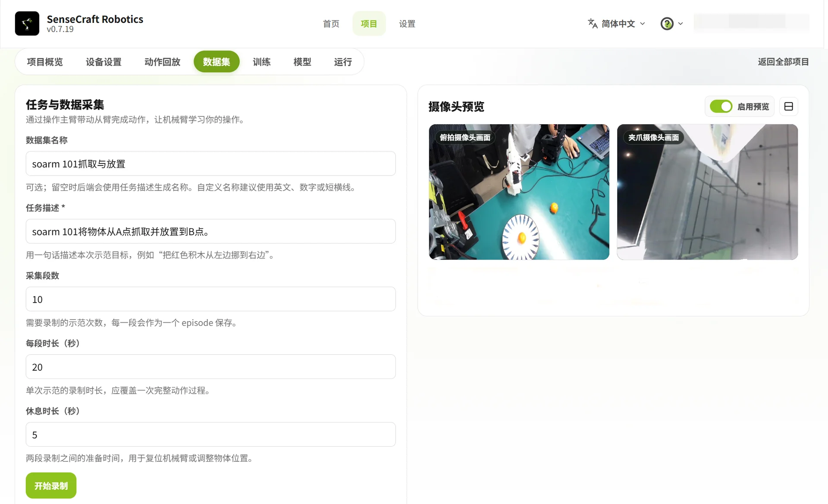828x504 pixels.
Task: Select the 项目 nav item
Action: (369, 23)
